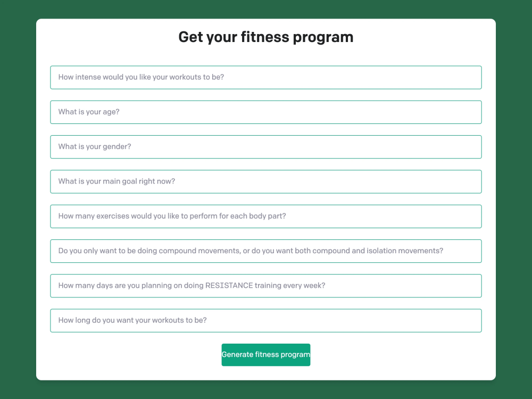Click the "Get your fitness program" heading
This screenshot has height=399, width=532.
[x=266, y=37]
